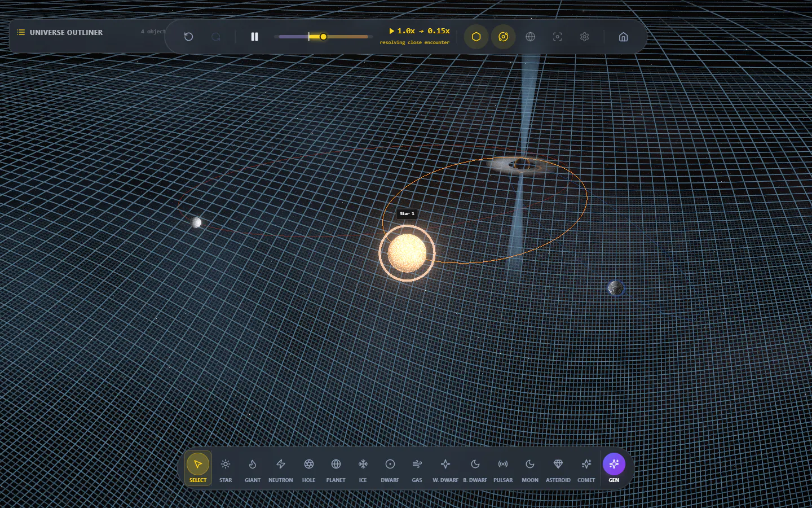Click the 'resolving close encounter' status text

[414, 42]
